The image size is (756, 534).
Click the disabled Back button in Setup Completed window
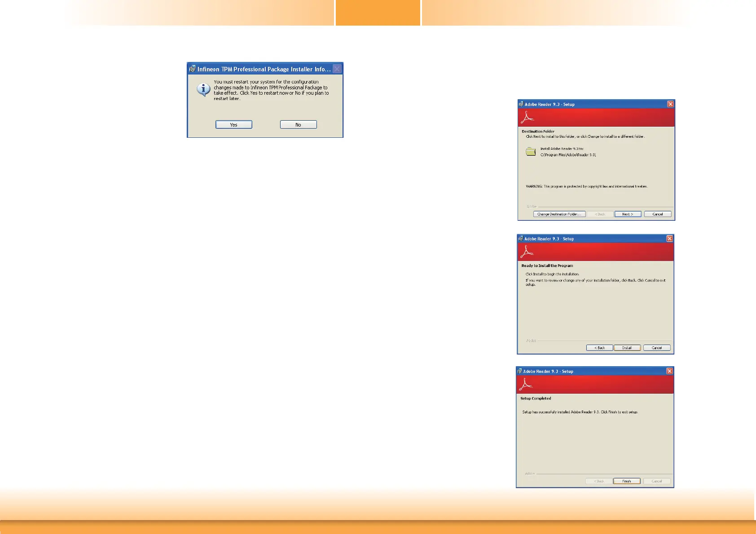pos(599,481)
